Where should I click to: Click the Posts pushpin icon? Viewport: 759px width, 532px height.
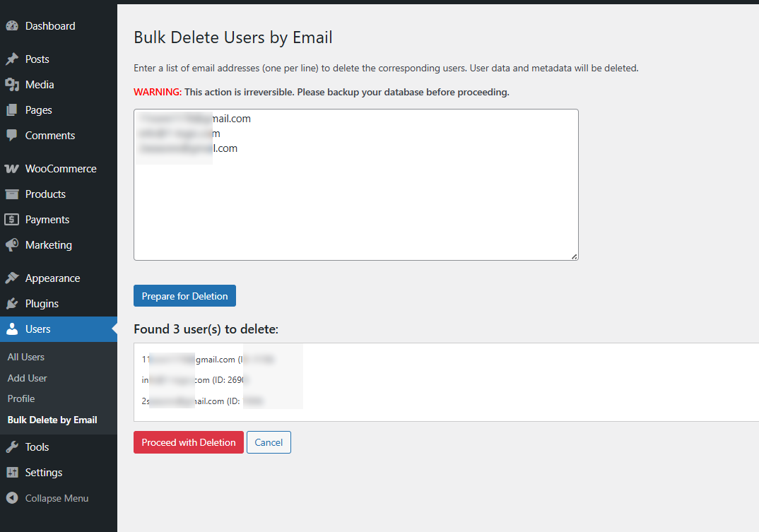12,59
